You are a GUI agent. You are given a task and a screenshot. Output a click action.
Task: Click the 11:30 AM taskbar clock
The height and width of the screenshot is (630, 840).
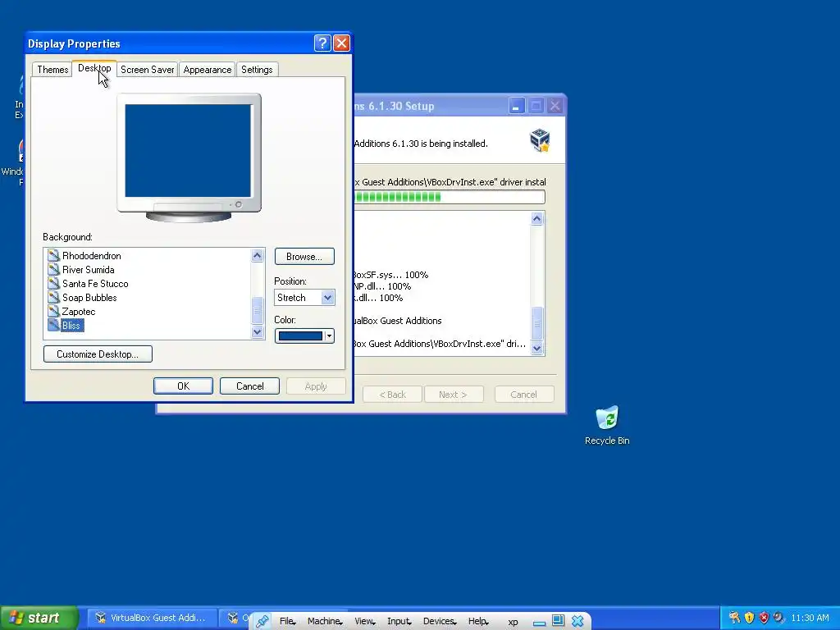(810, 618)
